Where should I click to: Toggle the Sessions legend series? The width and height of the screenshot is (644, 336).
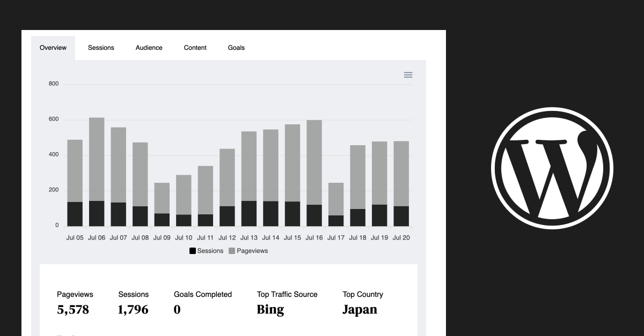point(206,251)
